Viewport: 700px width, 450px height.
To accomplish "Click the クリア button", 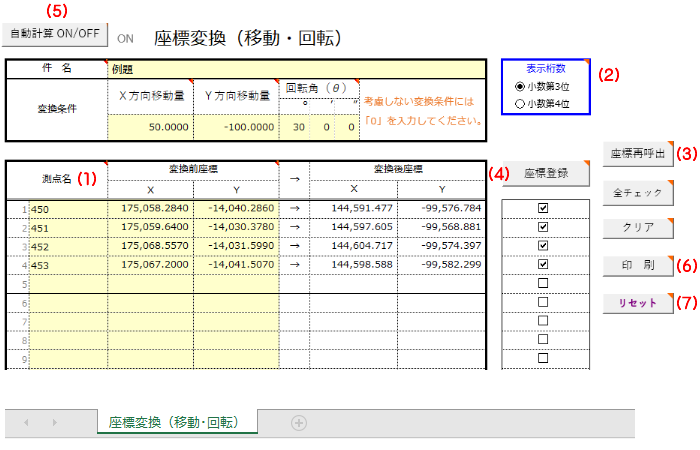I will (x=638, y=228).
